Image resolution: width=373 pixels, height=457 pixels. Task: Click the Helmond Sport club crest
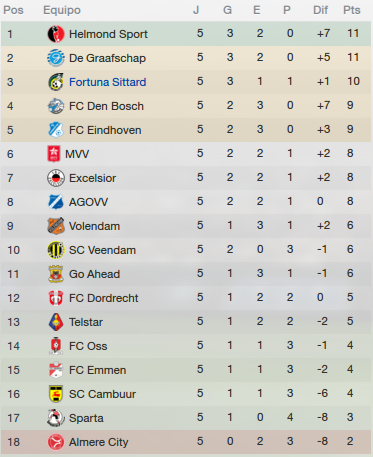tap(56, 34)
